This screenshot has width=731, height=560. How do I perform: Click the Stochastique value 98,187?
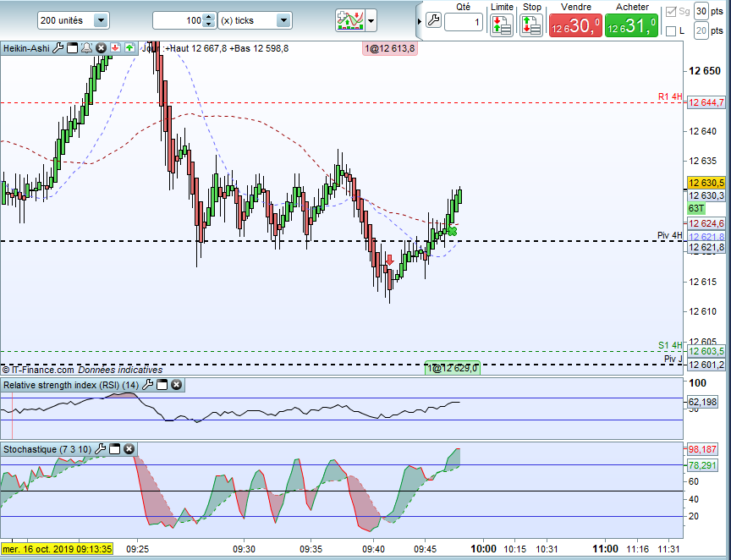pos(702,449)
